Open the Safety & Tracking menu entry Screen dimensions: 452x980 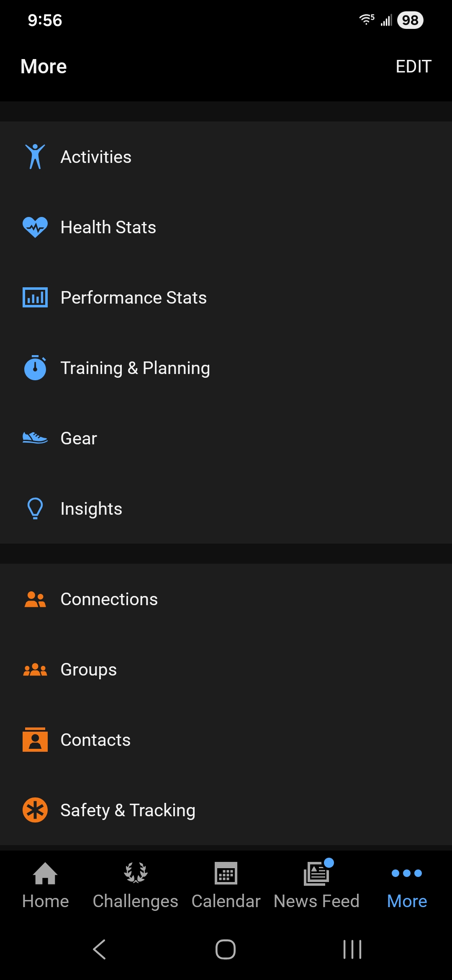click(128, 810)
